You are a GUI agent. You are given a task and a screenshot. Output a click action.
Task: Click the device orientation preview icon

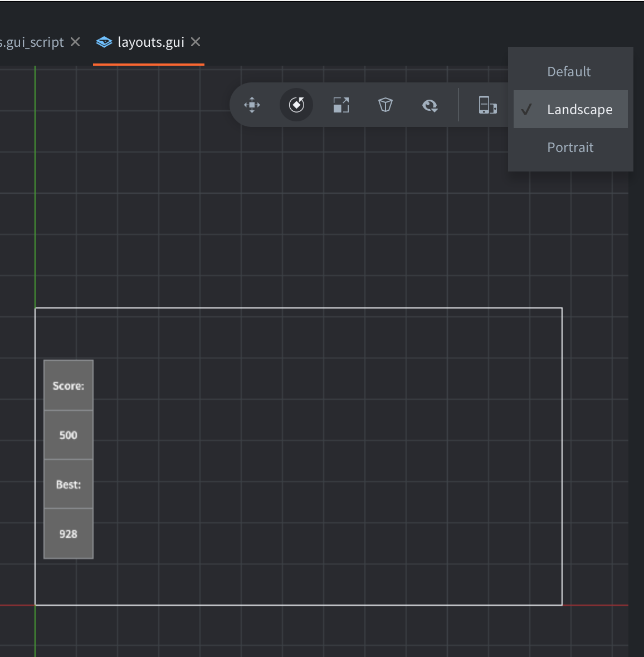(488, 106)
